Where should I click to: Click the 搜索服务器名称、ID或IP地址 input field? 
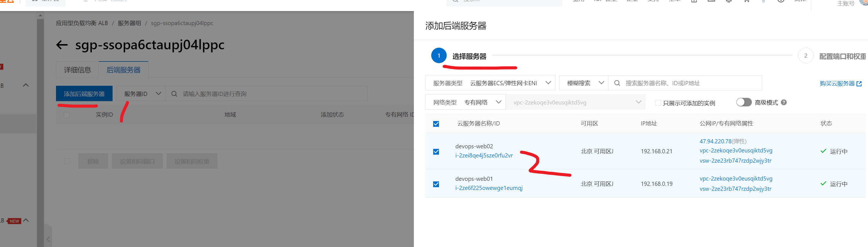[x=687, y=83]
